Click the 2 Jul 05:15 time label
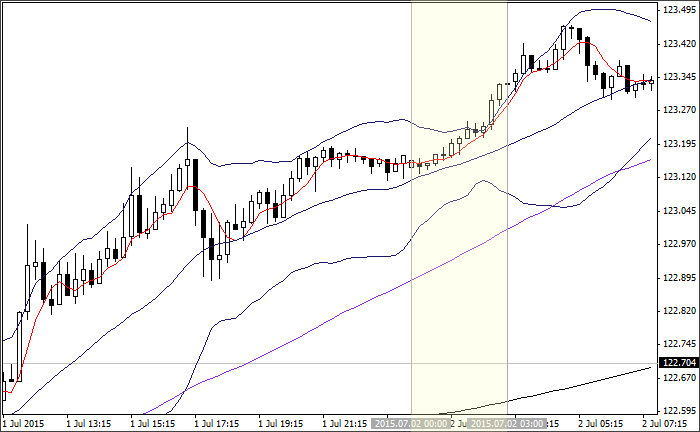This screenshot has width=700, height=432. [x=601, y=423]
